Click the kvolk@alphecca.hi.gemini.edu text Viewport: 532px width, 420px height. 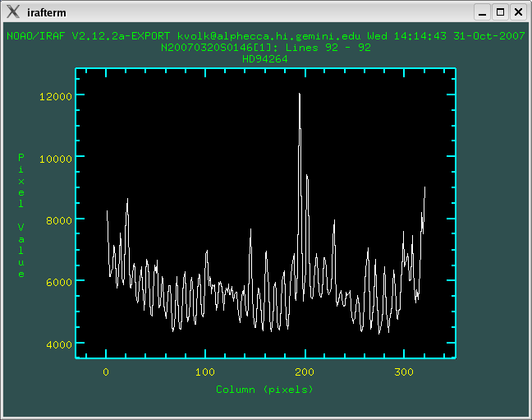pos(268,36)
